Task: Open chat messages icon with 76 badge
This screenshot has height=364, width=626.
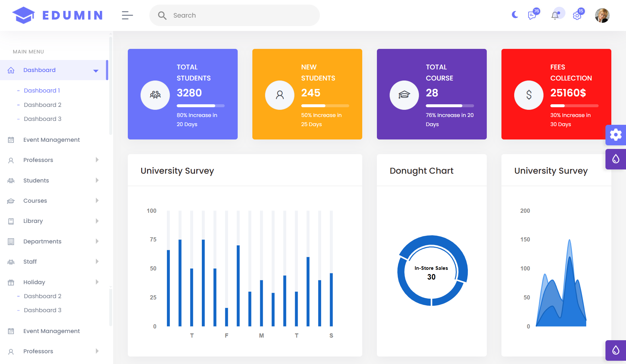Action: [x=532, y=15]
